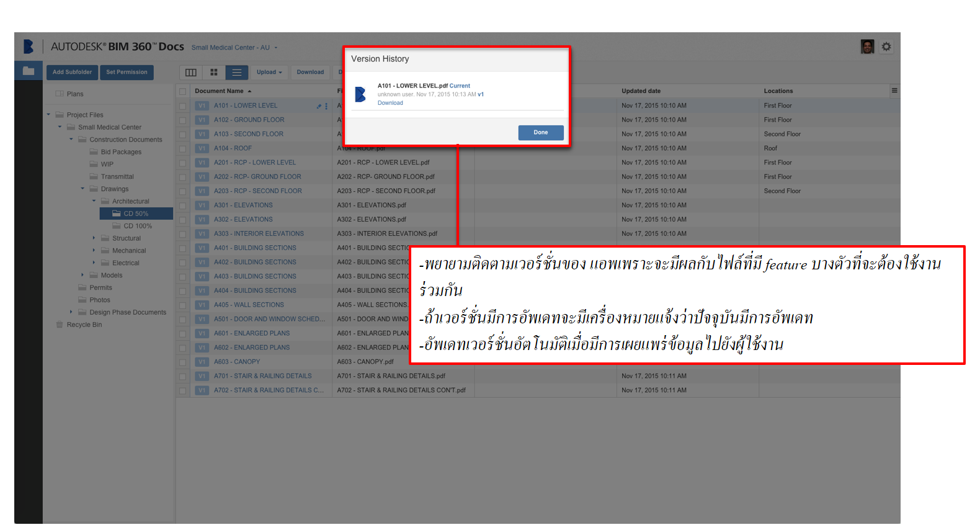
Task: Switch to column split view icon
Action: (191, 73)
